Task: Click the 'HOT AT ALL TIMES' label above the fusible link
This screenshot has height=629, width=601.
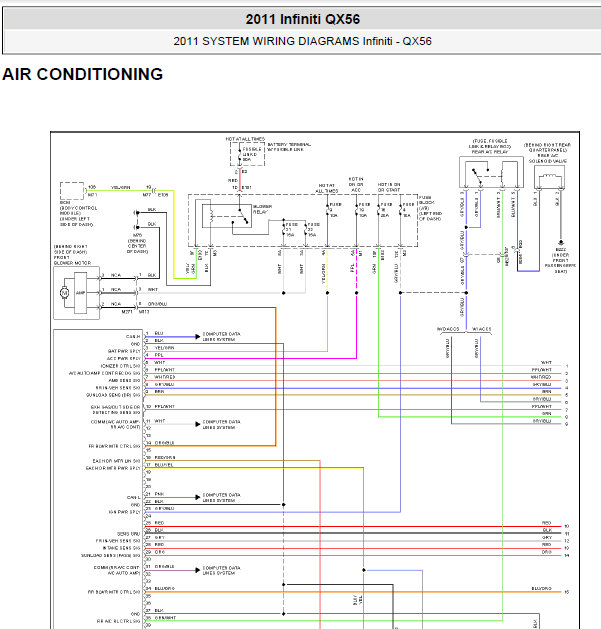Action: click(x=245, y=139)
